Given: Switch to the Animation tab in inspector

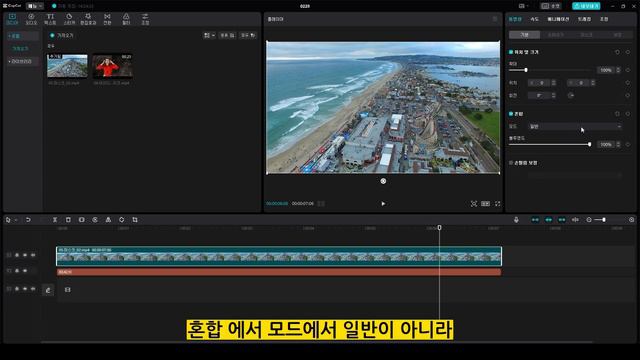Looking at the screenshot, I should click(558, 19).
